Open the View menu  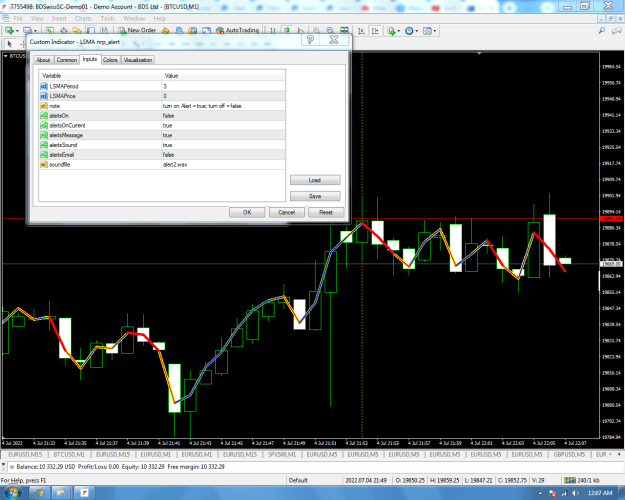point(37,18)
